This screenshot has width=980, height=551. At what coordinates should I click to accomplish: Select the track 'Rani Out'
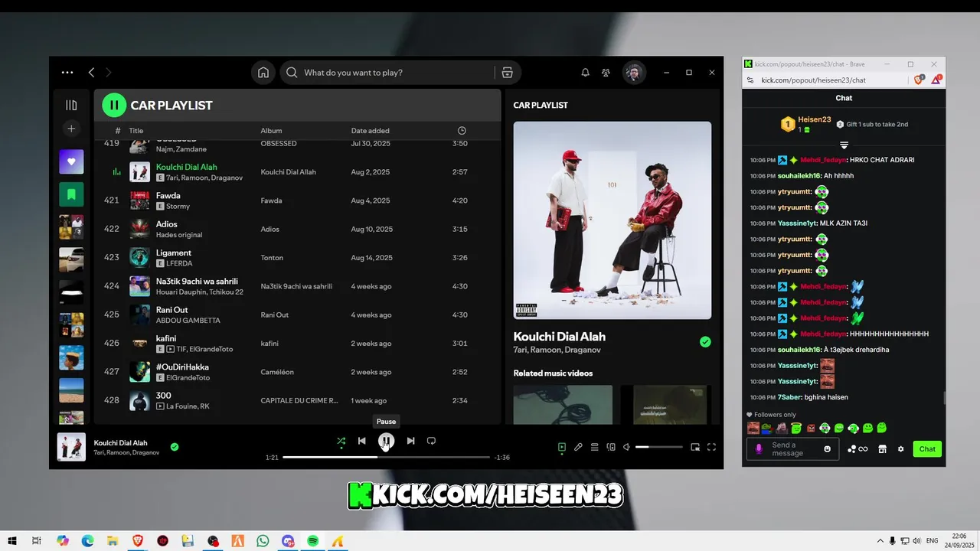[x=297, y=315]
